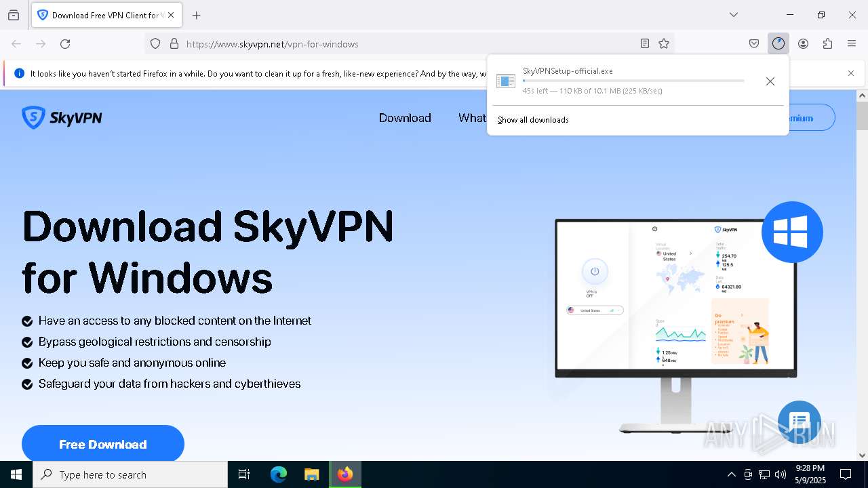Dismiss the Firefox refresh notification bar
The width and height of the screenshot is (868, 488).
coord(851,73)
